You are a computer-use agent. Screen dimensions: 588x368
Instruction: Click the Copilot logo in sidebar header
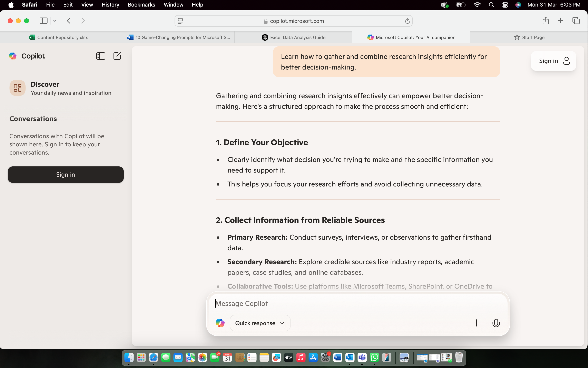[13, 56]
